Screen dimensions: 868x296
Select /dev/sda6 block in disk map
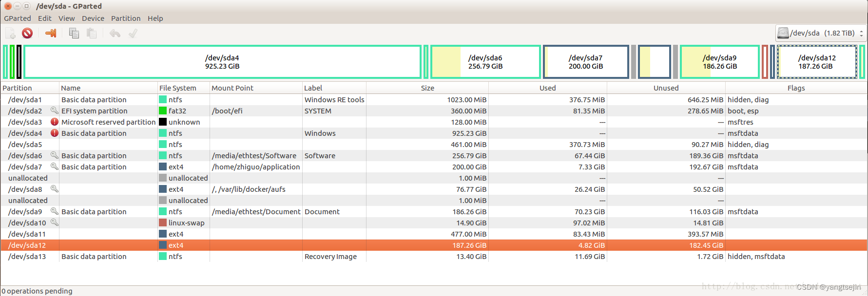click(485, 62)
